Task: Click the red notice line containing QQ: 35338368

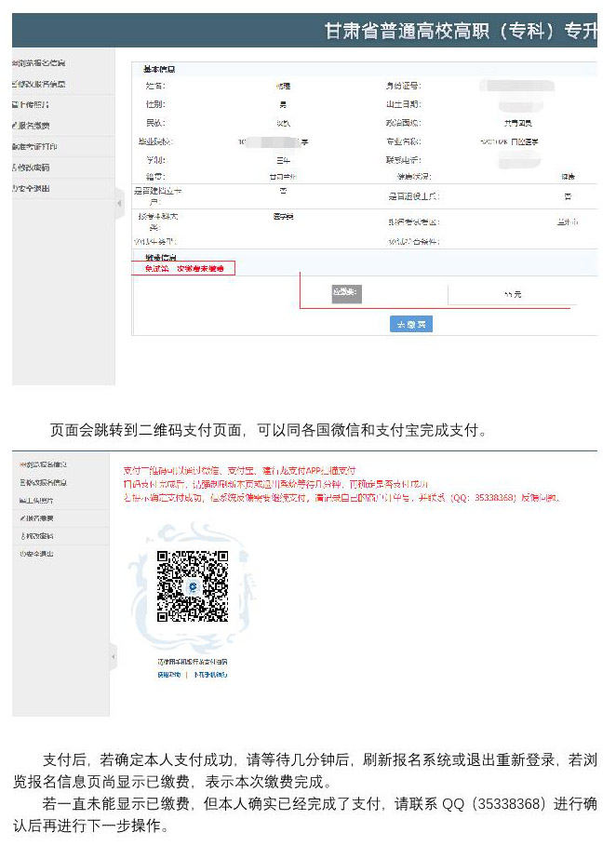Action: click(x=341, y=498)
